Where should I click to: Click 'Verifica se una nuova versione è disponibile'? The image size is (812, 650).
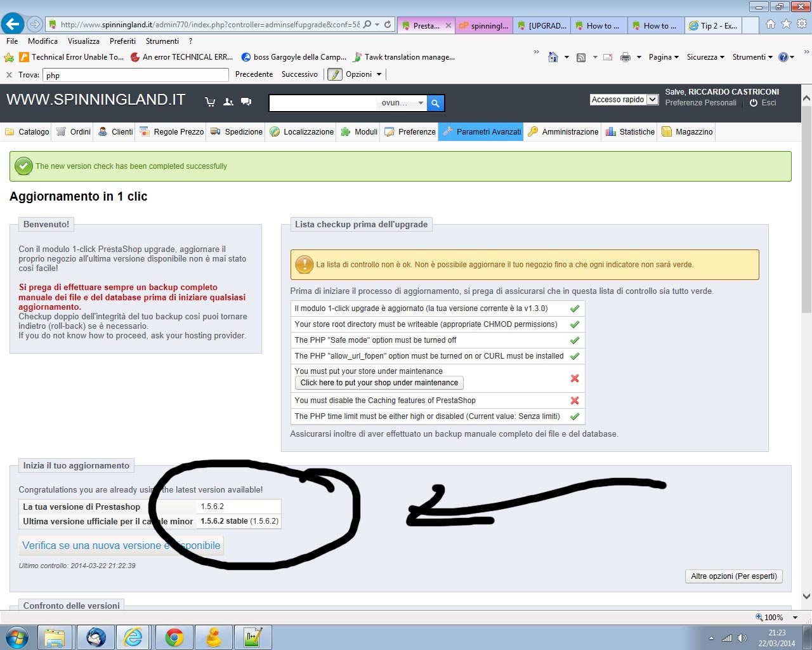pyautogui.click(x=121, y=545)
